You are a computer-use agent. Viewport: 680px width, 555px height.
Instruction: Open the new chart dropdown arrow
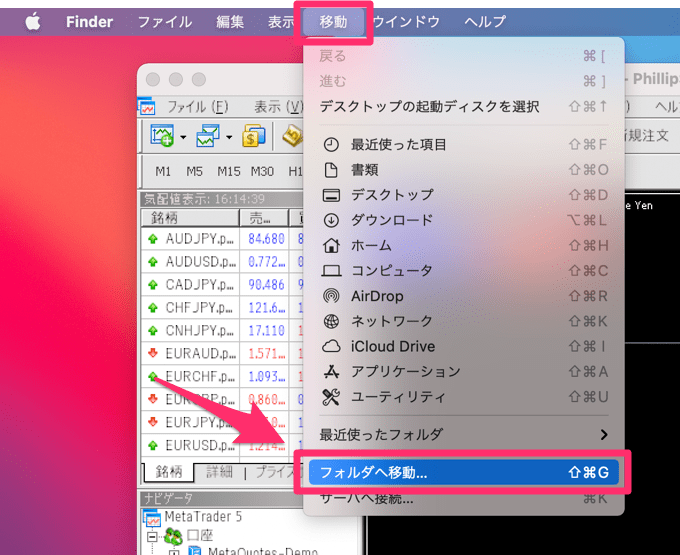pyautogui.click(x=183, y=137)
